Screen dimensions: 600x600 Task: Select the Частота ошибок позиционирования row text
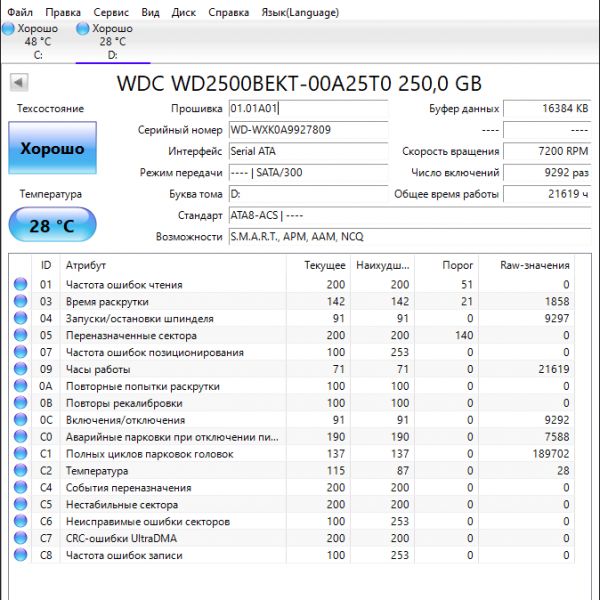155,352
